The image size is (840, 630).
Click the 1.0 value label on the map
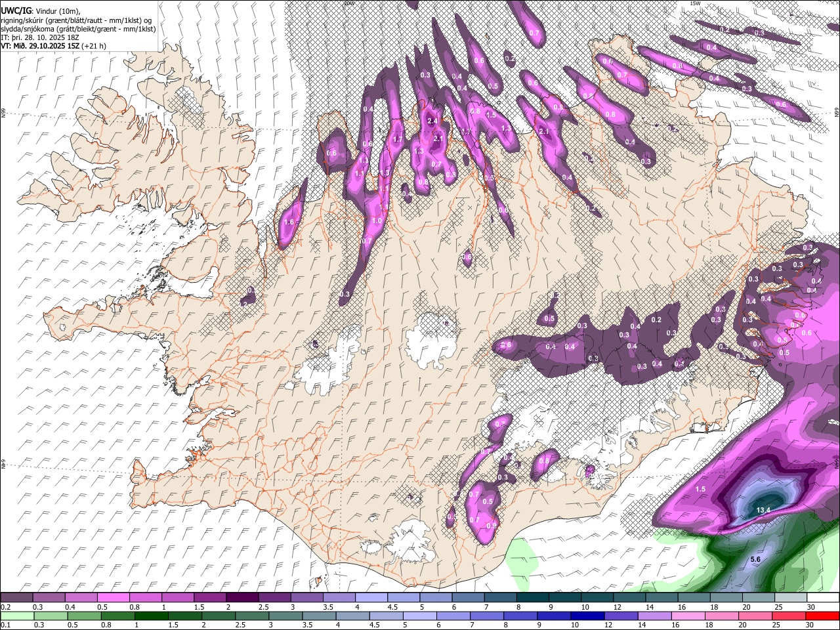[x=377, y=221]
